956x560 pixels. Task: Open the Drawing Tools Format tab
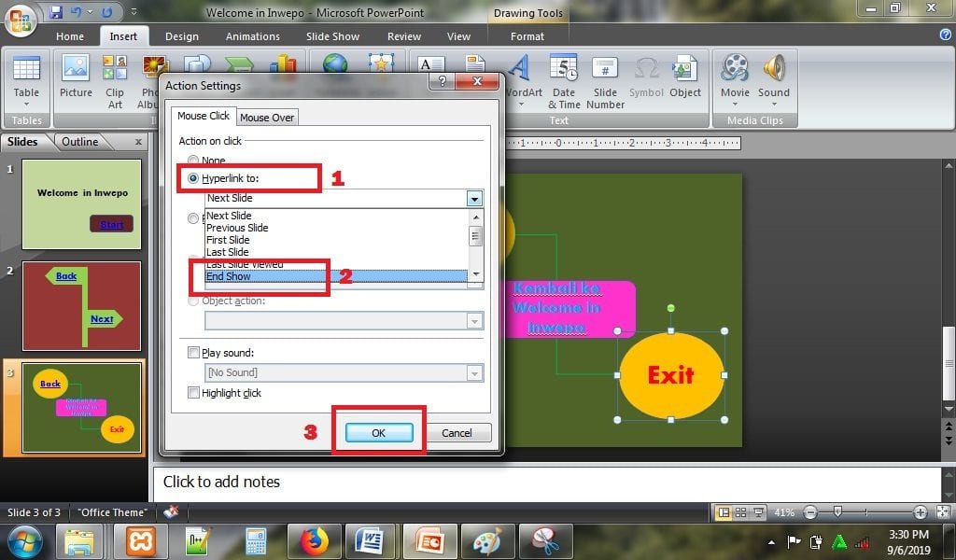click(527, 36)
